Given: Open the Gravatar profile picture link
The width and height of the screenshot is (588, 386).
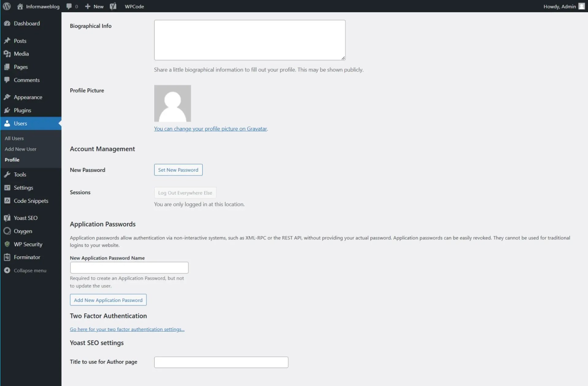Looking at the screenshot, I should 210,129.
